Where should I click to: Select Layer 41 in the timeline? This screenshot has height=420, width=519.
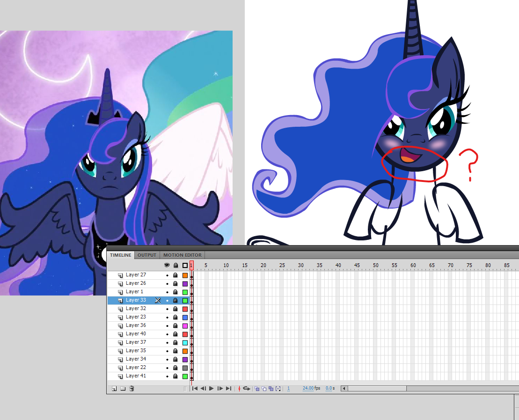[x=136, y=376]
